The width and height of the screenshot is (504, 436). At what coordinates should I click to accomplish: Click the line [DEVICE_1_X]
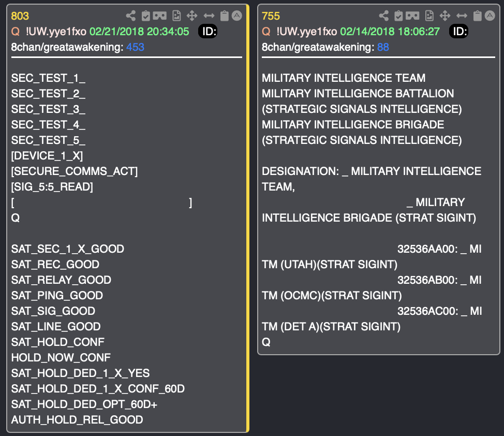[47, 156]
